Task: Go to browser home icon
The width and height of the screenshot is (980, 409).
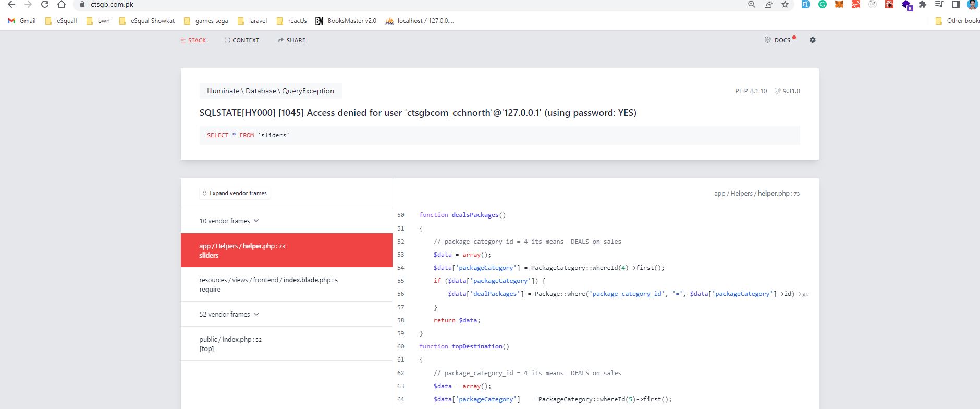Action: [62, 4]
